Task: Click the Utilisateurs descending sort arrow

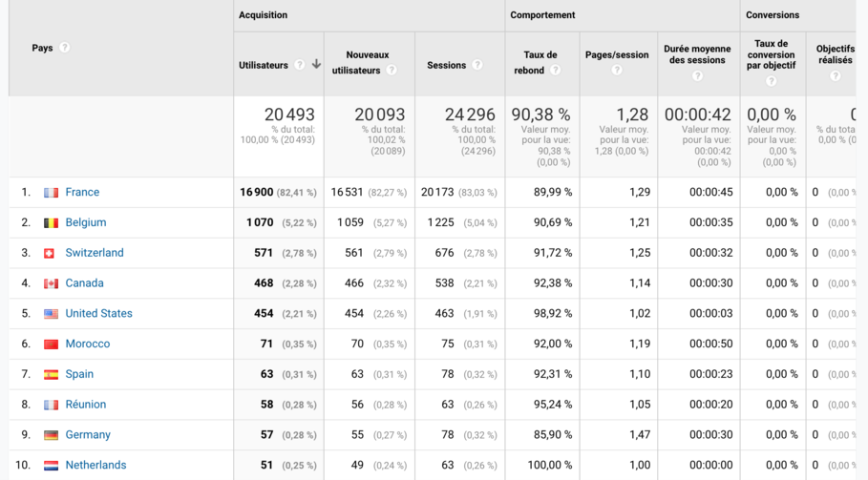Action: click(x=316, y=65)
